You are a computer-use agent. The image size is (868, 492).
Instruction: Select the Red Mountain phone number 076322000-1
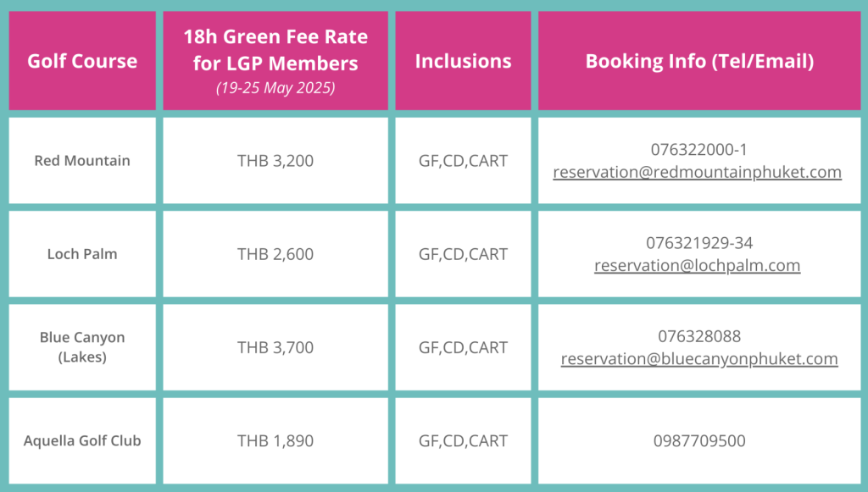pos(698,150)
